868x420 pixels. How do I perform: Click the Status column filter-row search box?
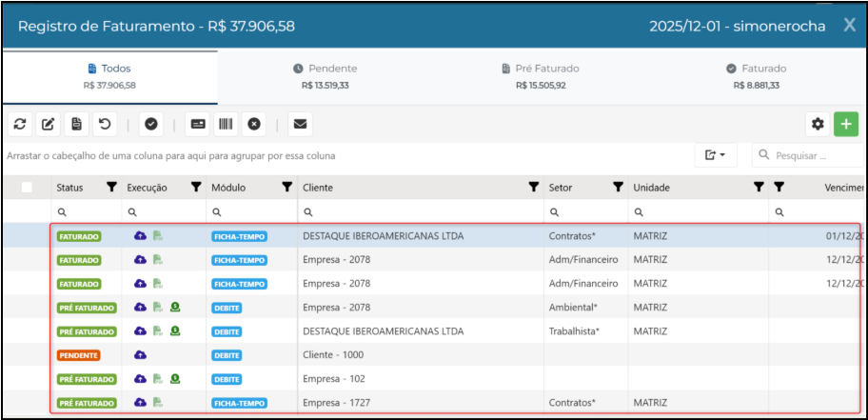[x=87, y=211]
